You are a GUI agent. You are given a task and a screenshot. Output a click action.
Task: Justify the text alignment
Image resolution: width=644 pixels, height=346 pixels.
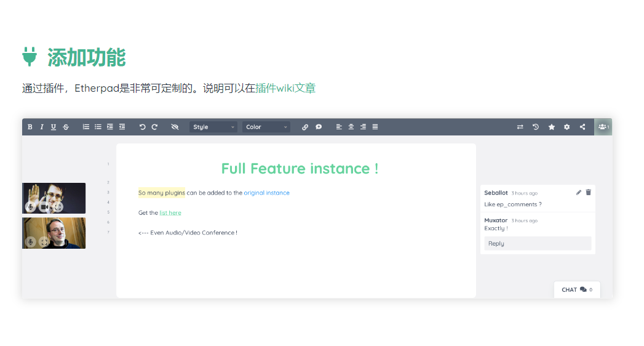[x=375, y=127]
